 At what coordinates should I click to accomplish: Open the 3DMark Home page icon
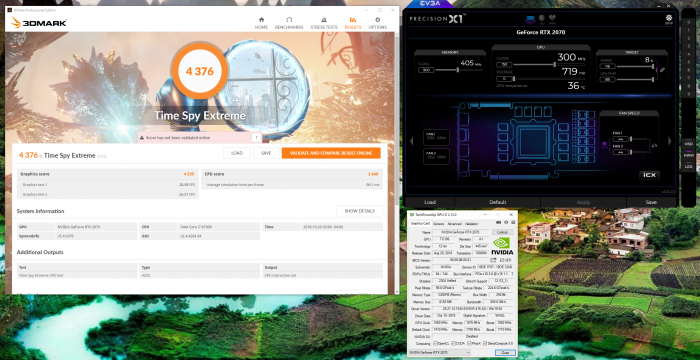261,20
